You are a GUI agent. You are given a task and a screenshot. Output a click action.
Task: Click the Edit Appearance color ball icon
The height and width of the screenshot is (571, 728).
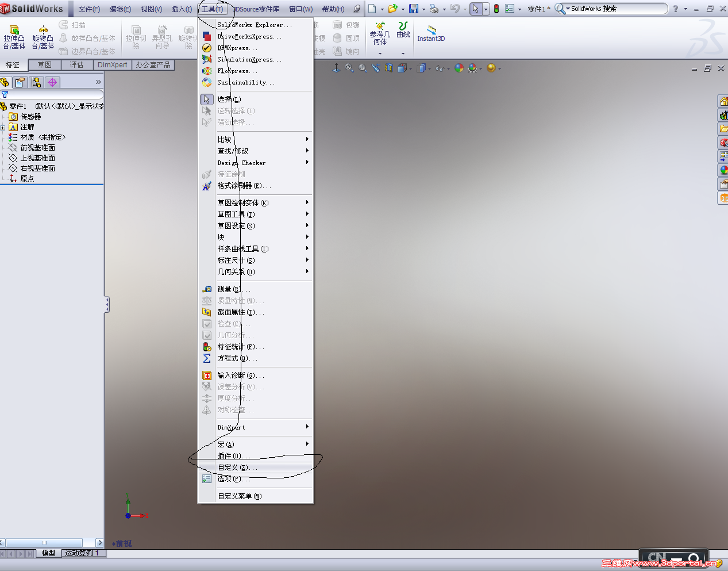pyautogui.click(x=459, y=68)
